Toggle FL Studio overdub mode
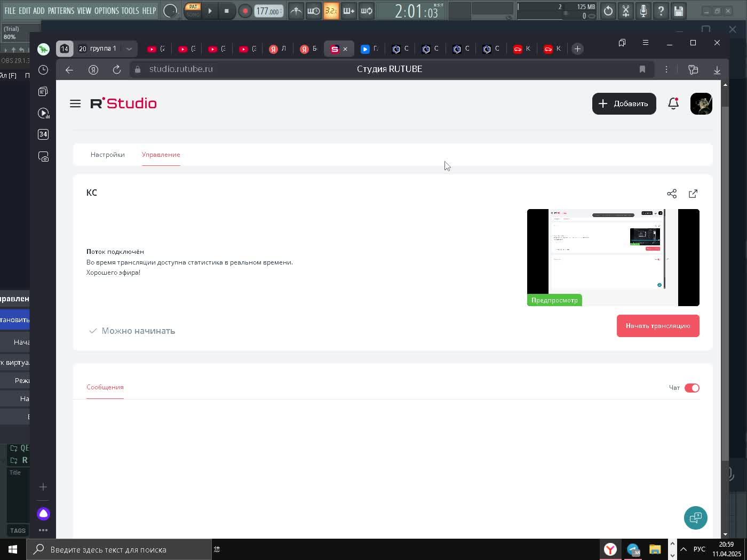 [x=348, y=11]
